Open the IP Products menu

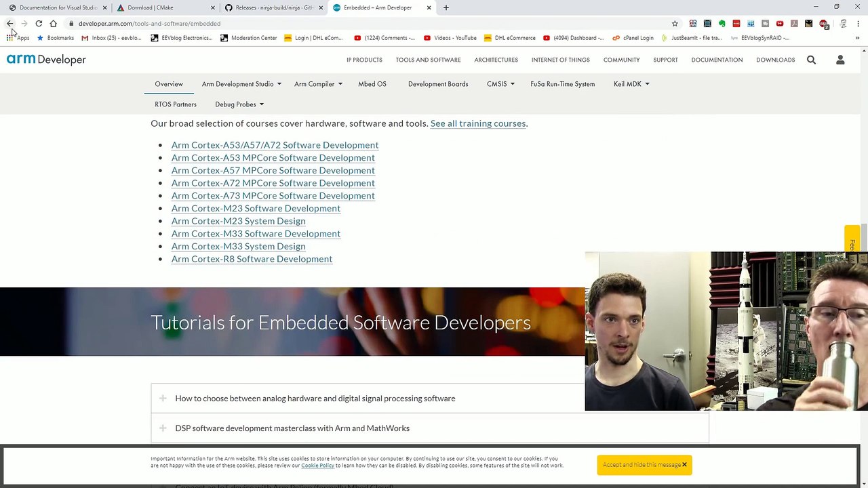[364, 60]
